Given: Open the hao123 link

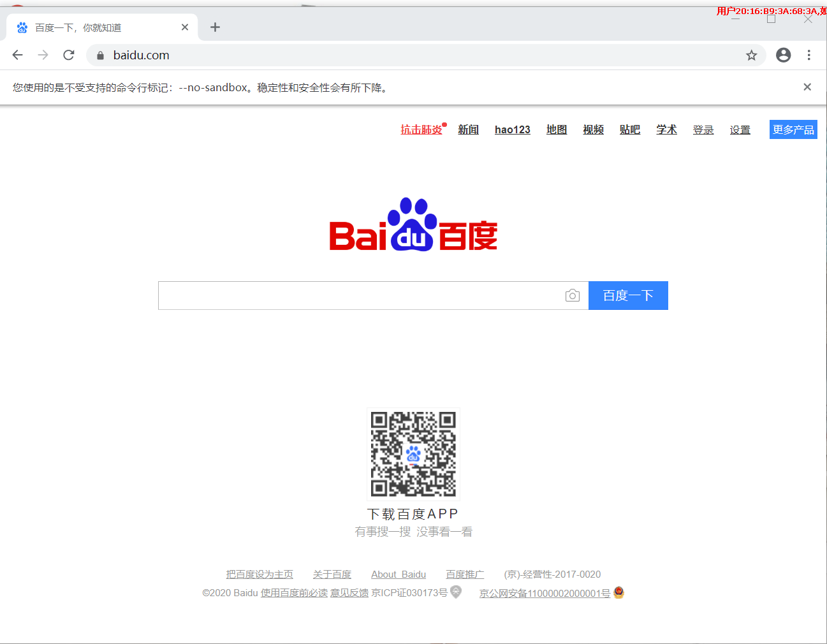Looking at the screenshot, I should tap(512, 129).
